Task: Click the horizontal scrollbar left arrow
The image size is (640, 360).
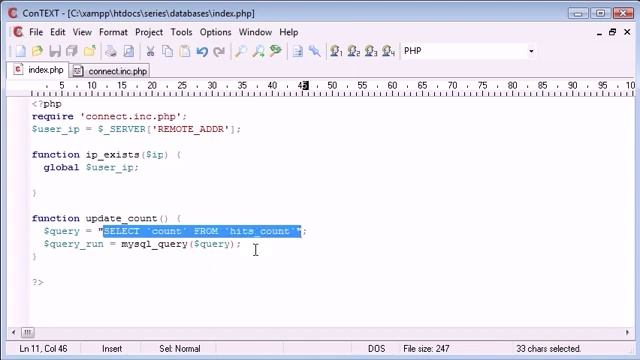Action: 13,332
